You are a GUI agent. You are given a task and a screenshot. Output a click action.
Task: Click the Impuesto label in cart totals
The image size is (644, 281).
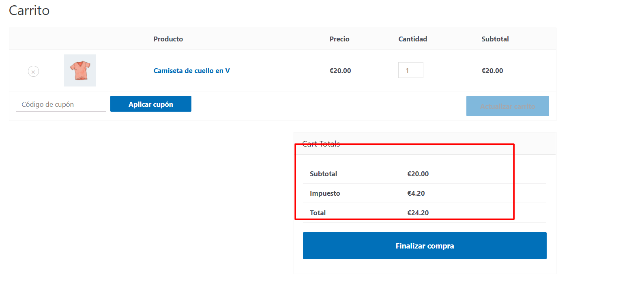325,193
